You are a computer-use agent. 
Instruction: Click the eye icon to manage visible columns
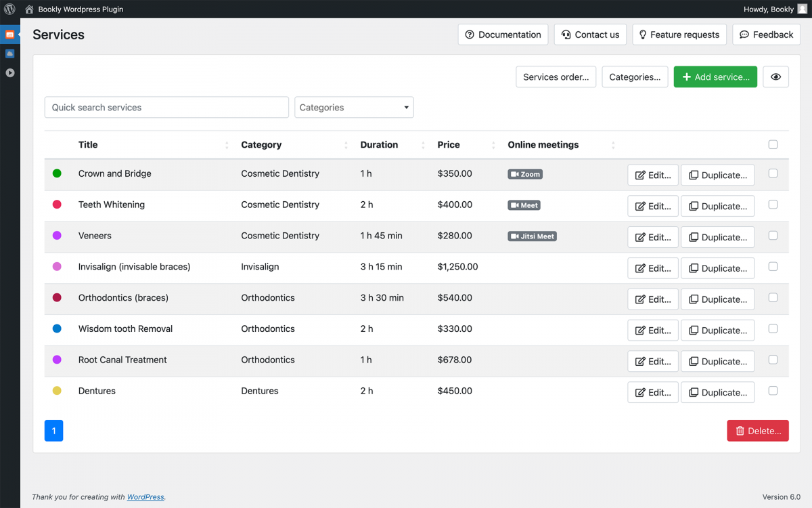click(x=775, y=77)
